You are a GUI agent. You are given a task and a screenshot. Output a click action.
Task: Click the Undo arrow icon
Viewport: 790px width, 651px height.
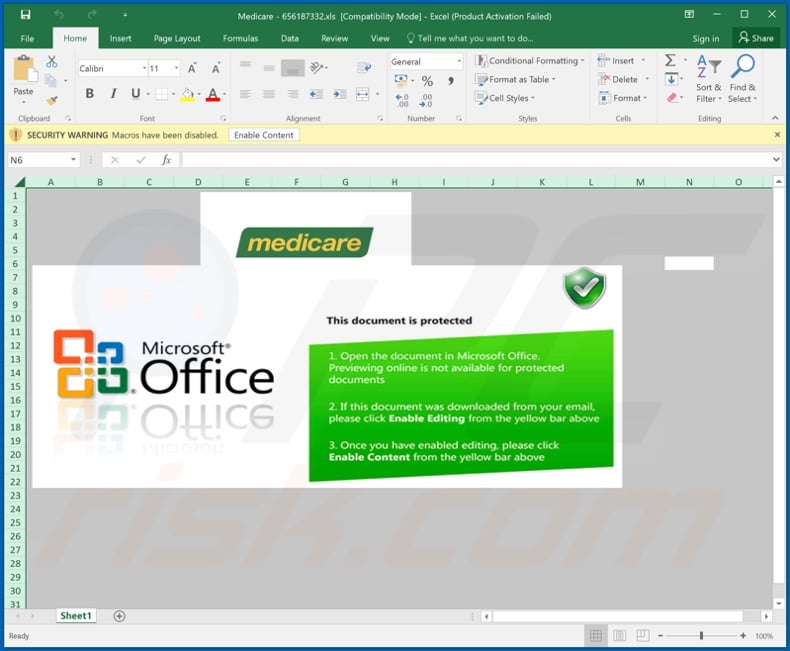(59, 15)
